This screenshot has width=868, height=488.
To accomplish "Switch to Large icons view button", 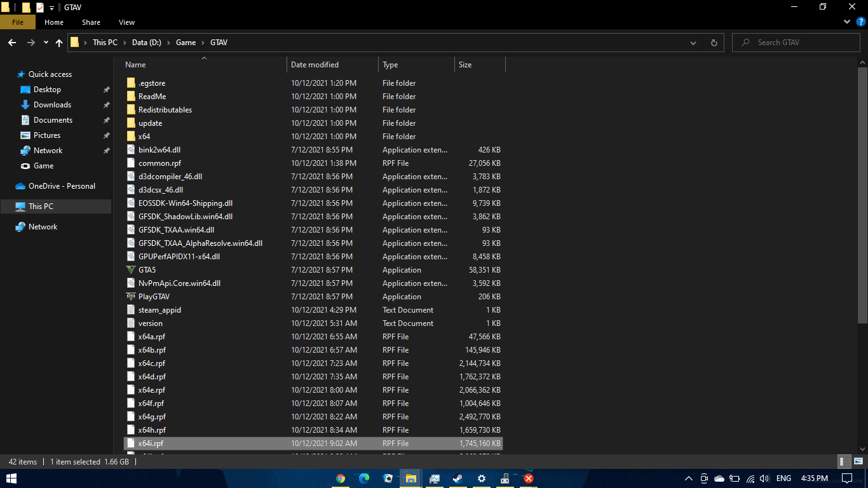I will pyautogui.click(x=857, y=462).
